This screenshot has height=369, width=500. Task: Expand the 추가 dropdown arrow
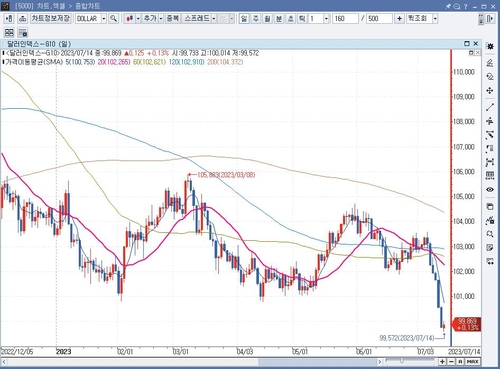(161, 19)
